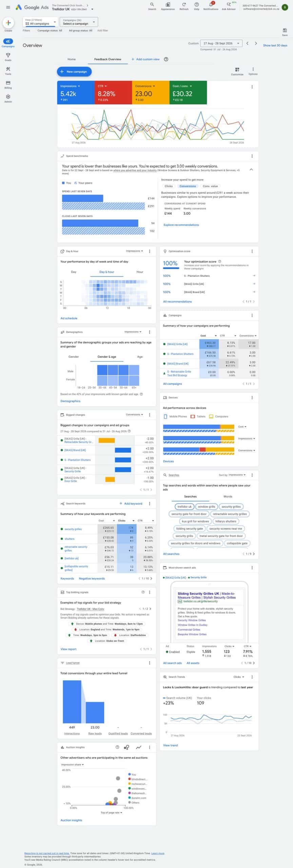
Task: Select the Hour tab in Day & hour
Action: pos(140,272)
